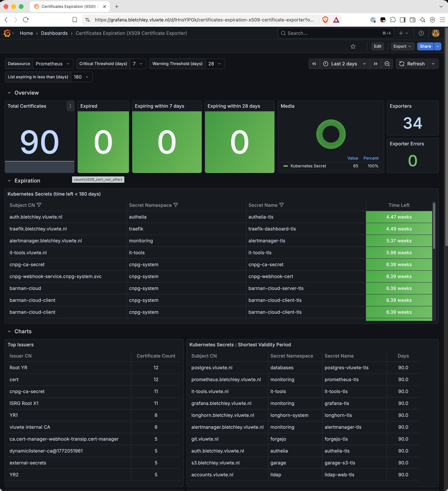Go to Home breadcrumb

(26, 33)
